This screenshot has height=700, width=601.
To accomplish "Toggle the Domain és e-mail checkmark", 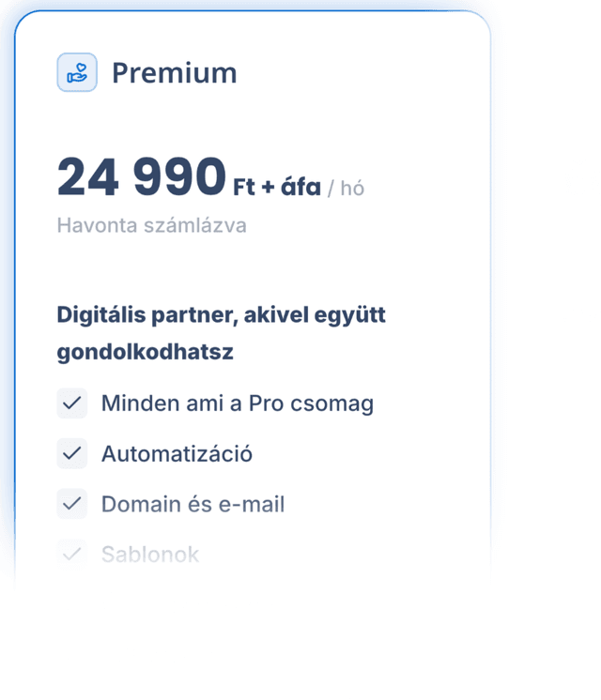I will point(72,504).
